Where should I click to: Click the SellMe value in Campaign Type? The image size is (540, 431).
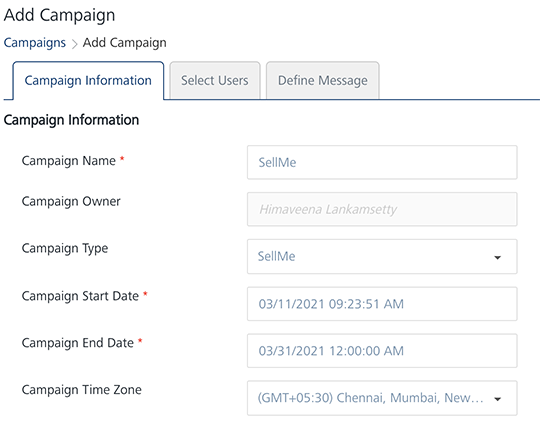(x=277, y=256)
